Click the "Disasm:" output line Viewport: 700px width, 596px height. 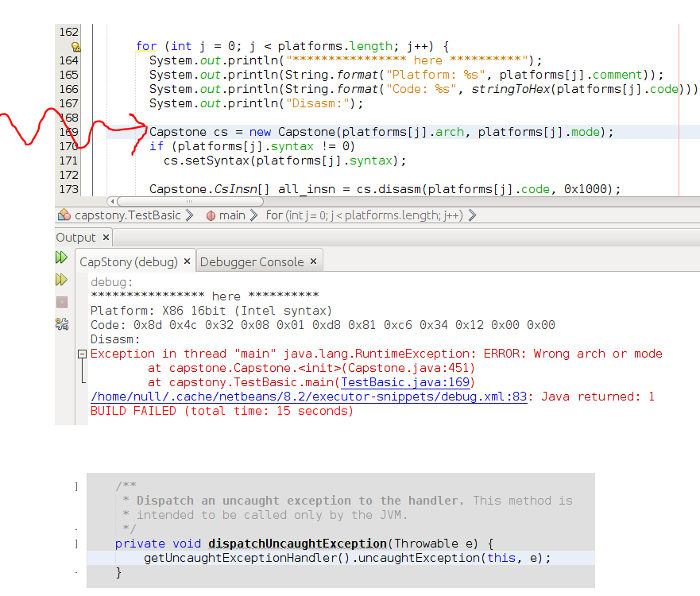click(115, 339)
